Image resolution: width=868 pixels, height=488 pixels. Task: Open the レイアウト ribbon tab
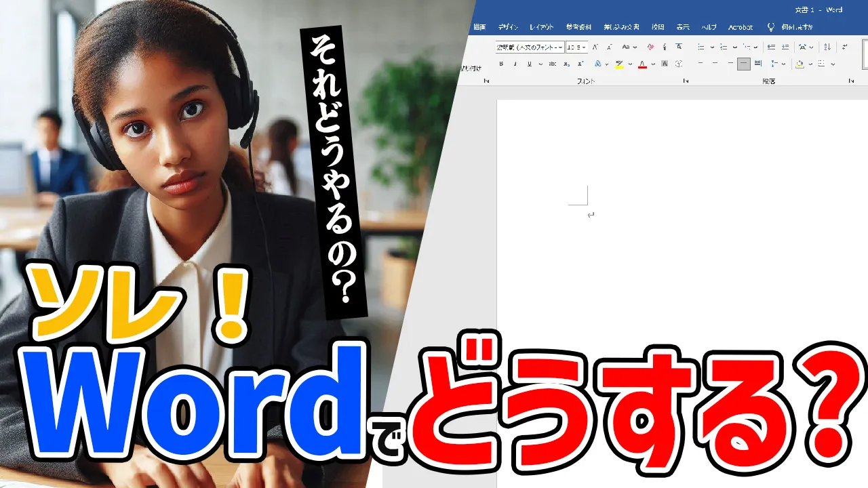tap(541, 27)
